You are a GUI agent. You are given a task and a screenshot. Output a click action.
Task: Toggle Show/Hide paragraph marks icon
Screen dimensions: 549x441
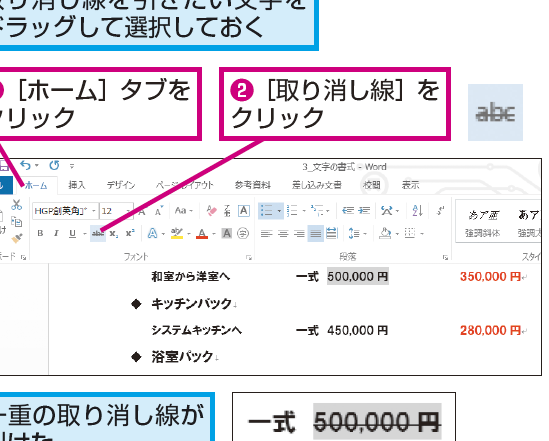440,211
